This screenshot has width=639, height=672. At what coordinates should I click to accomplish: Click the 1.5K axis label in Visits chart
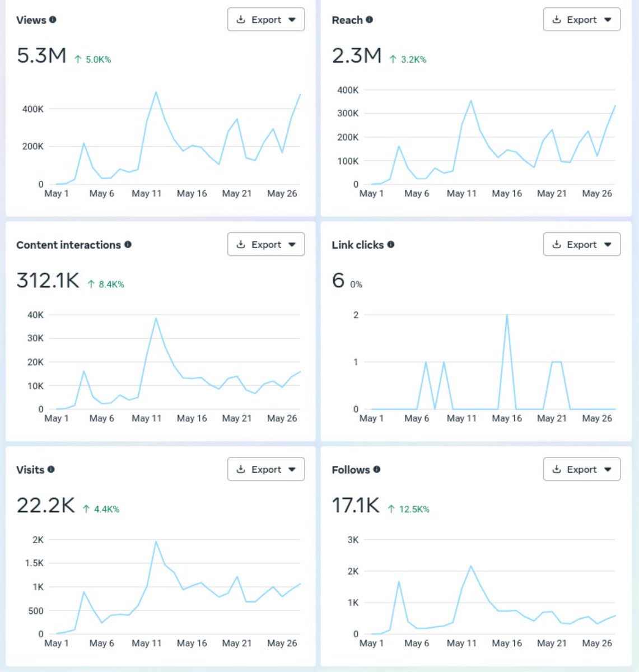click(x=34, y=563)
